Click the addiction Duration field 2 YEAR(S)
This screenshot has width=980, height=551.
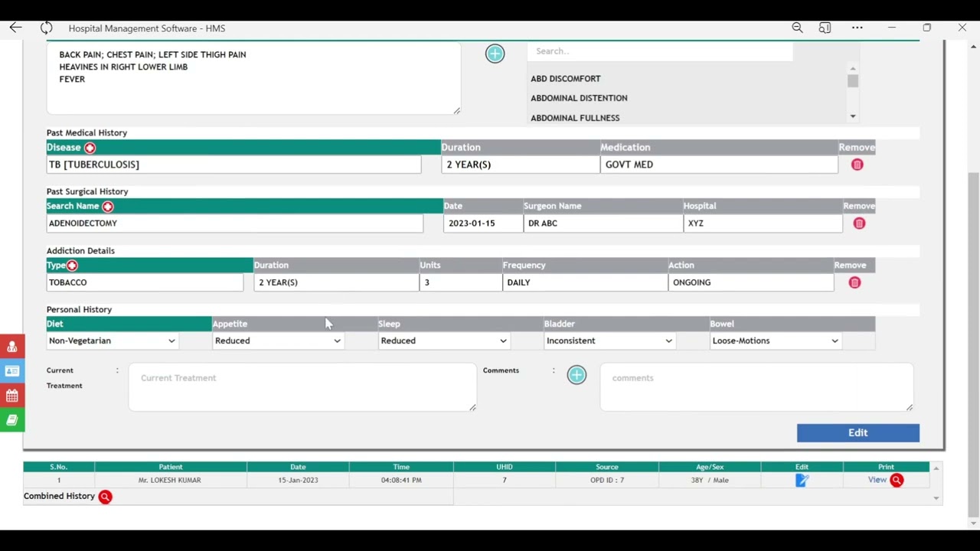[336, 282]
